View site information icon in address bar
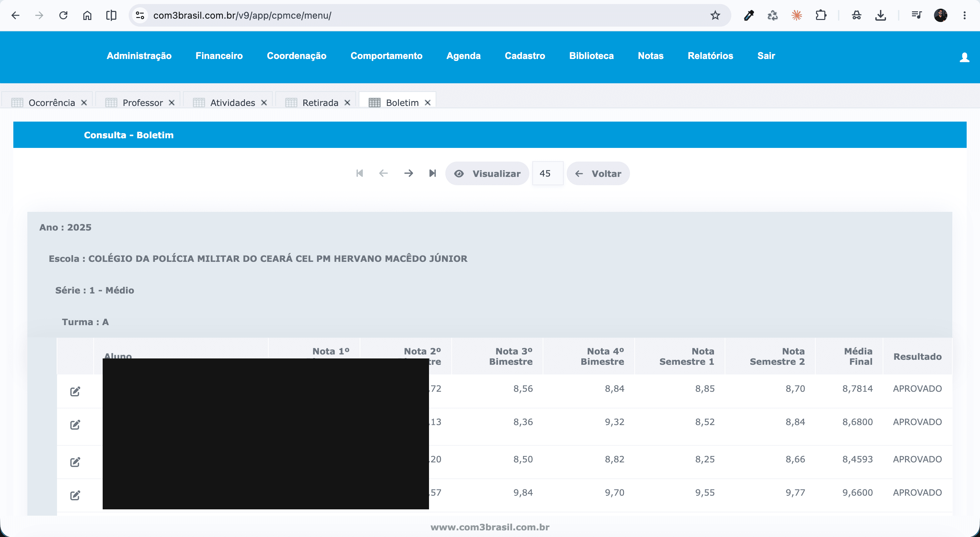The image size is (980, 537). [140, 15]
